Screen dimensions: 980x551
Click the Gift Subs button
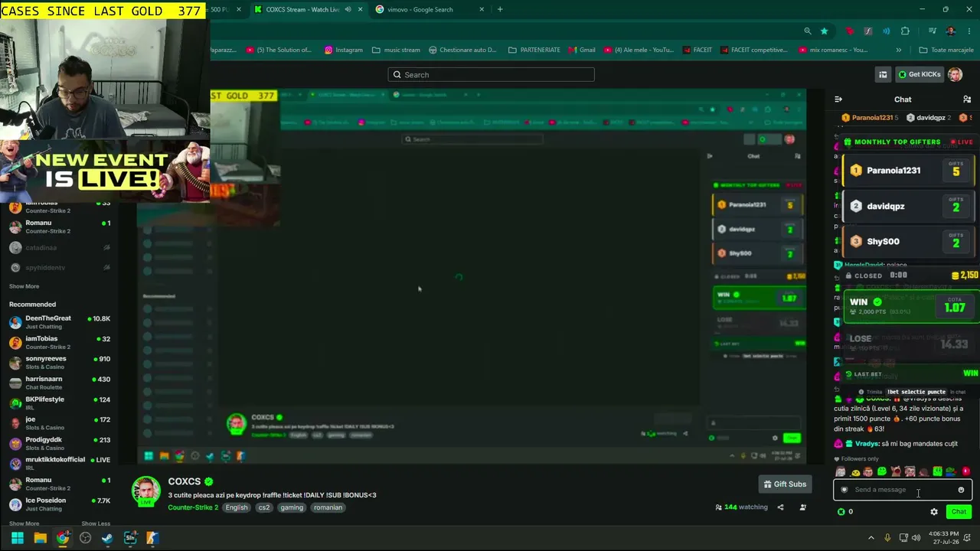(x=785, y=484)
